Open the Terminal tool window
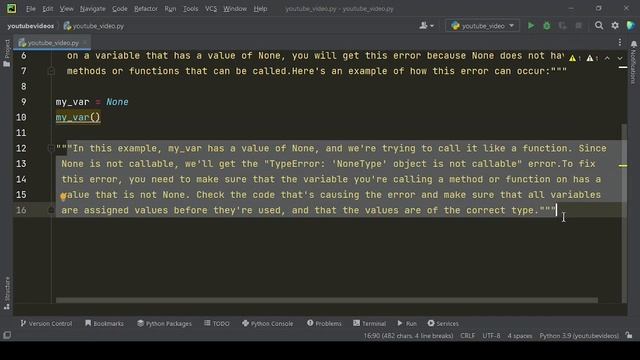640x360 pixels. point(369,323)
